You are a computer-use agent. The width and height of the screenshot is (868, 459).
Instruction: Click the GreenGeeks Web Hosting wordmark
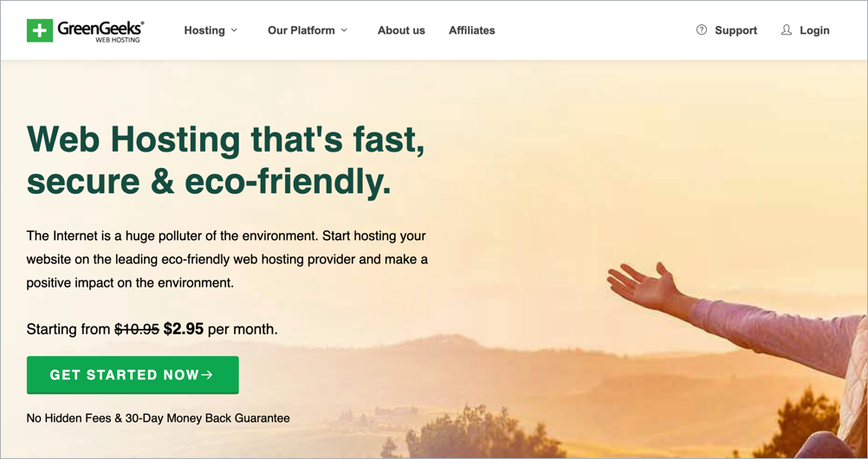click(x=100, y=31)
